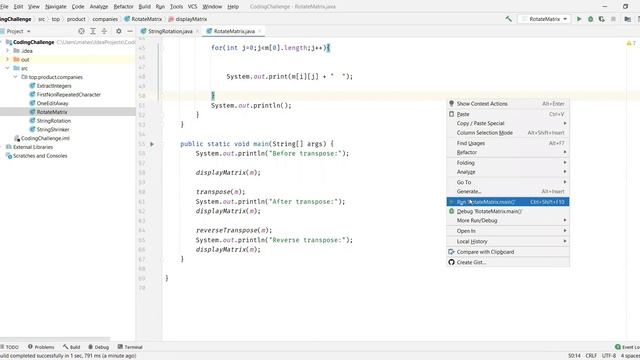Switch to the RotateMatrix.java editor tab
Screen dimensions: 640x360
click(233, 31)
